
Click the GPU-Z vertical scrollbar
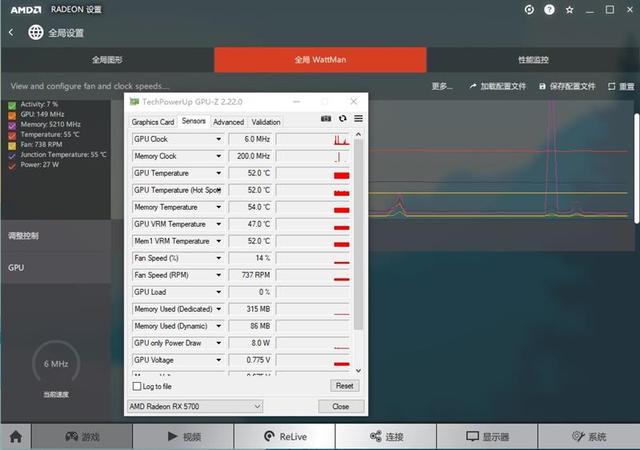[359, 250]
